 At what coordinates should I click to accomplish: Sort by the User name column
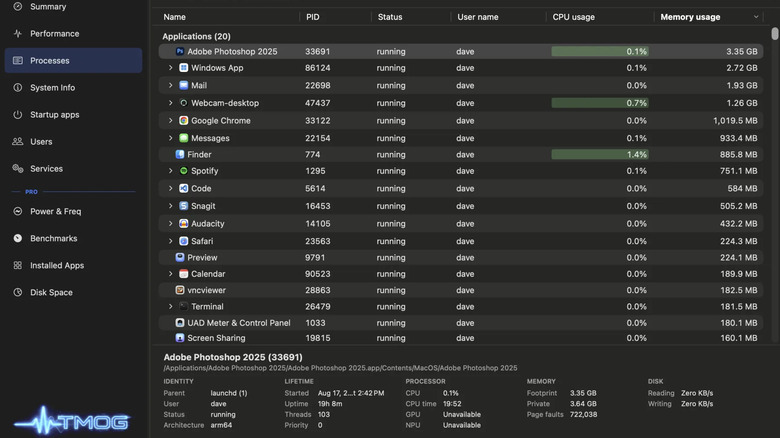point(478,17)
